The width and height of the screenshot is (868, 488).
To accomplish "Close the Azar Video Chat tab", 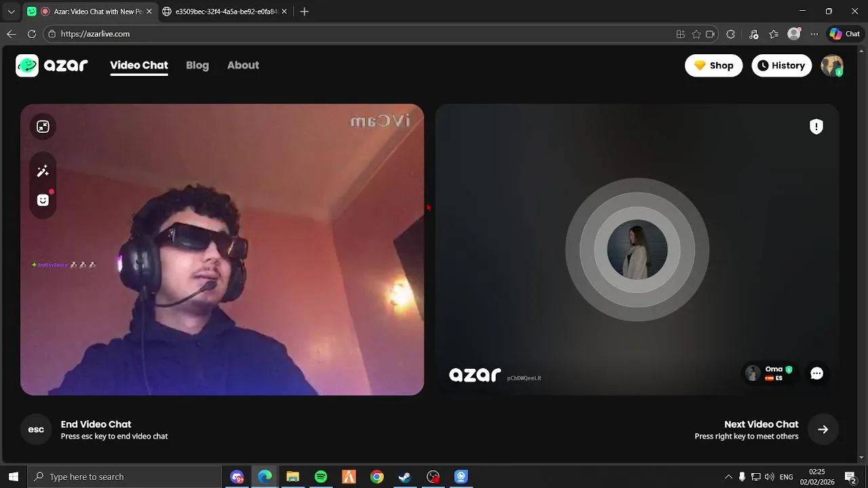I will coord(149,12).
